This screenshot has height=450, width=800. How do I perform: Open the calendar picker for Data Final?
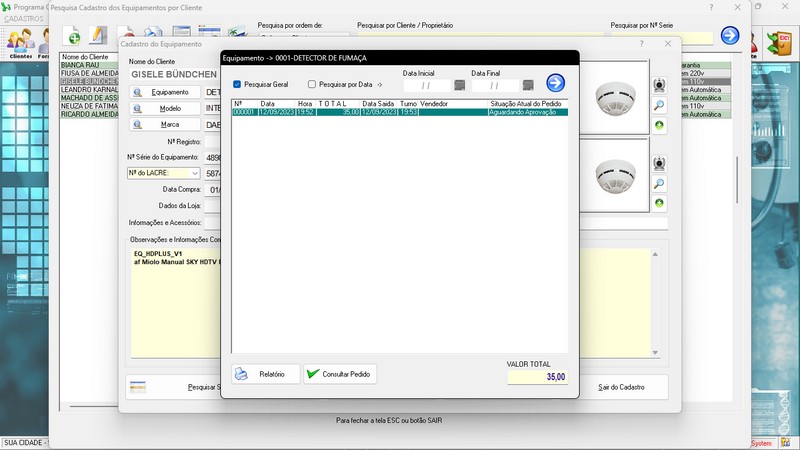pos(528,86)
